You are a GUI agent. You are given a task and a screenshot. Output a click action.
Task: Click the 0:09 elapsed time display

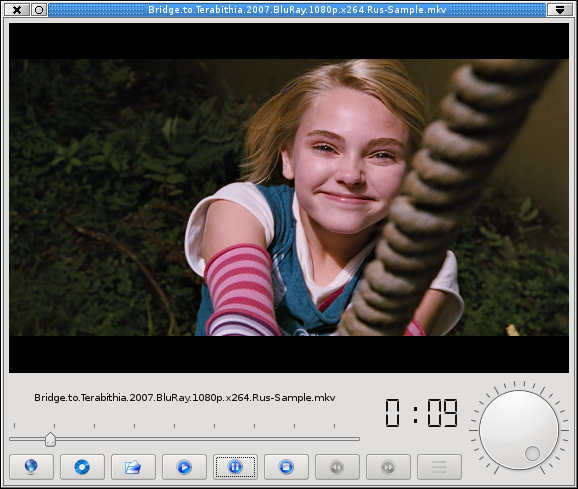pos(421,413)
